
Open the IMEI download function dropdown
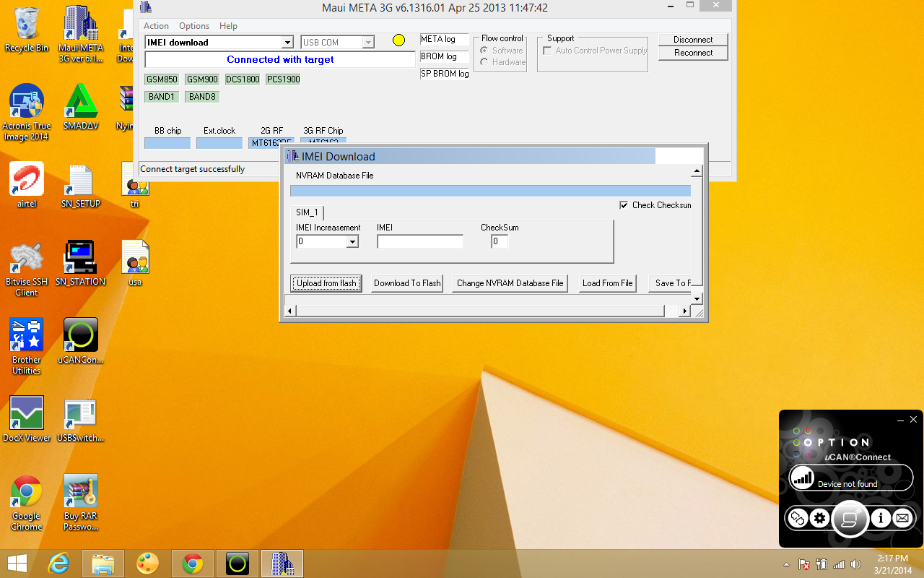click(x=287, y=43)
